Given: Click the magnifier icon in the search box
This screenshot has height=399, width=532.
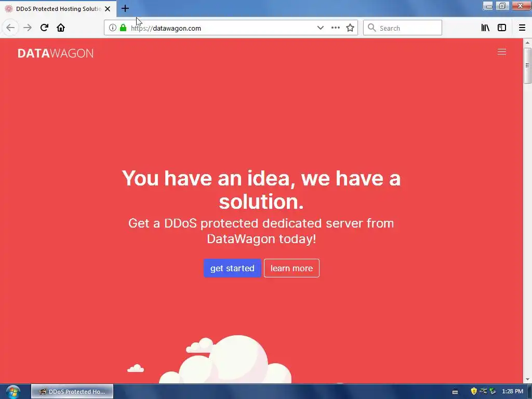Looking at the screenshot, I should coord(372,28).
